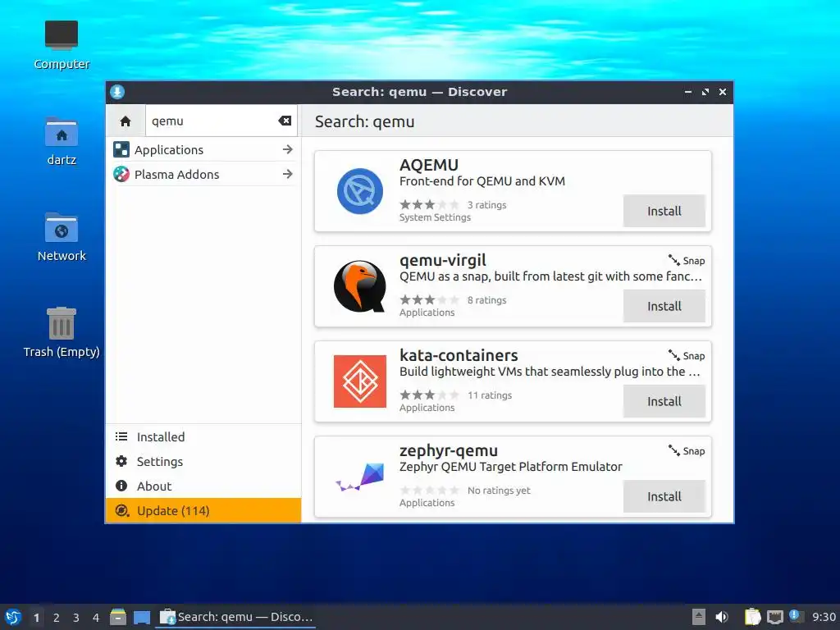Screen dimensions: 840x630
Task: Open Update (114) section
Action: [203, 510]
